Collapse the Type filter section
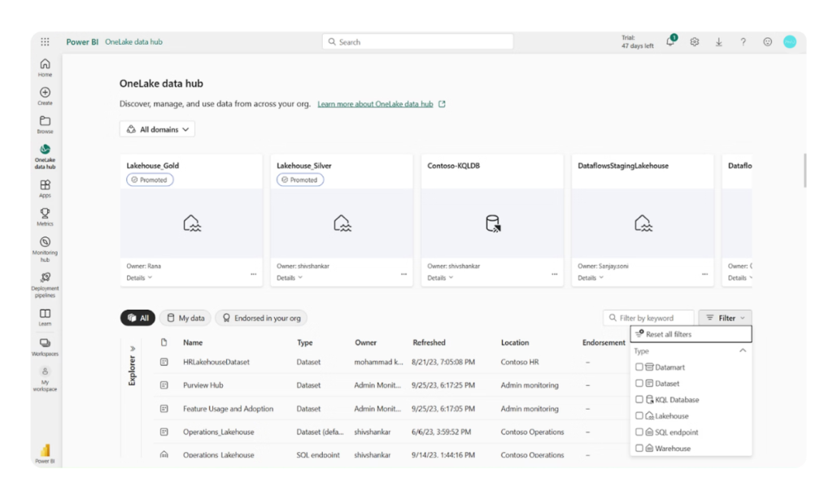The width and height of the screenshot is (833, 504). (742, 351)
